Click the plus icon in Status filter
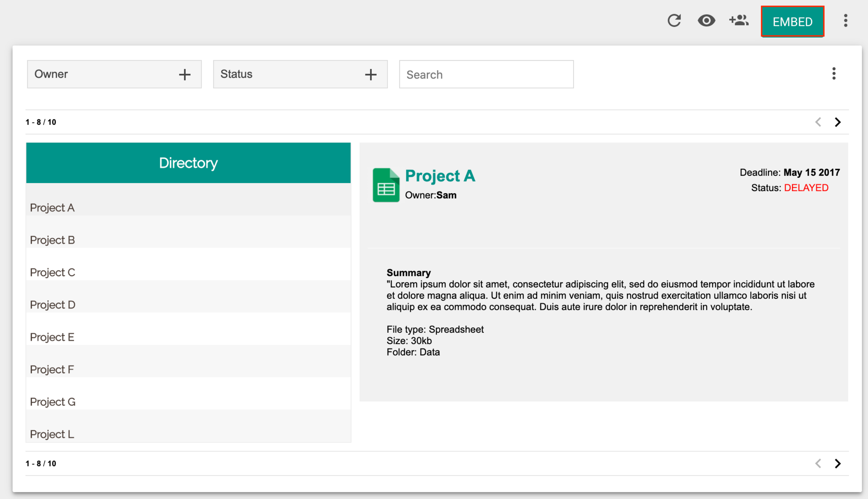Screen dimensions: 868x499 point(371,74)
